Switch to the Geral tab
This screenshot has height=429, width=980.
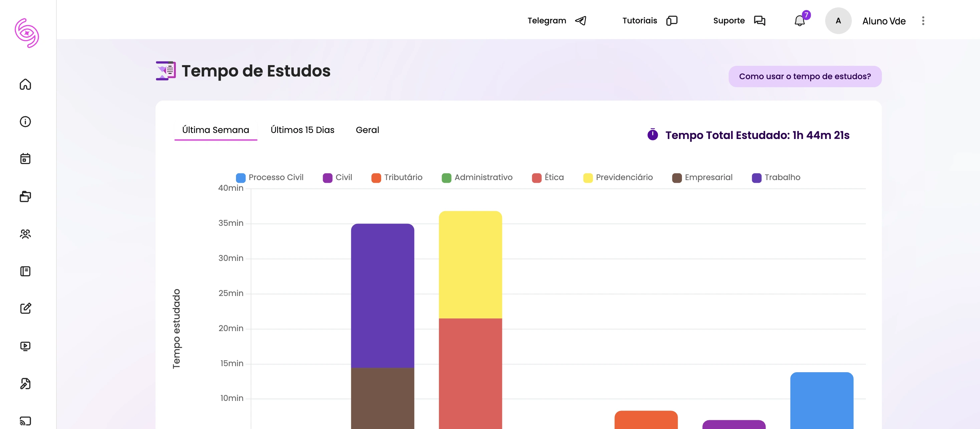coord(367,130)
